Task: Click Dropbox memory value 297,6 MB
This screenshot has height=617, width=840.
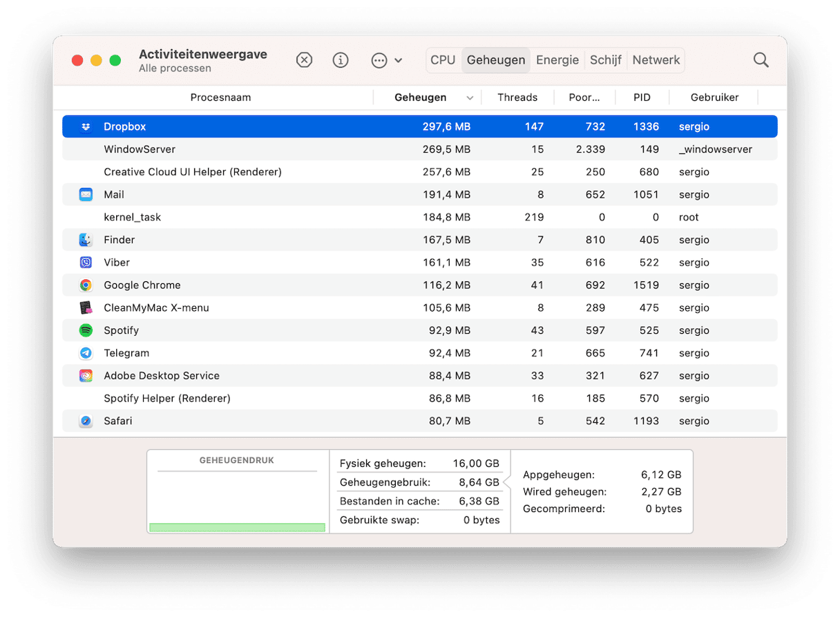Action: pos(446,126)
